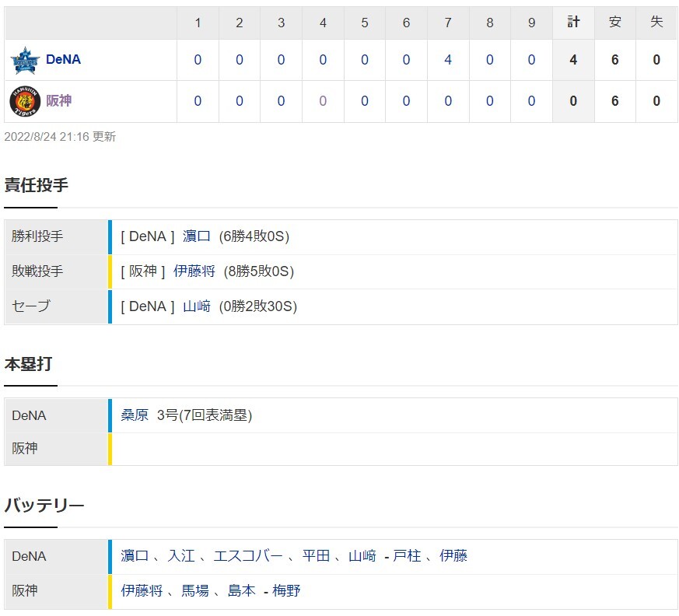Open catcher 梅野's player page
The image size is (679, 616).
(x=286, y=591)
